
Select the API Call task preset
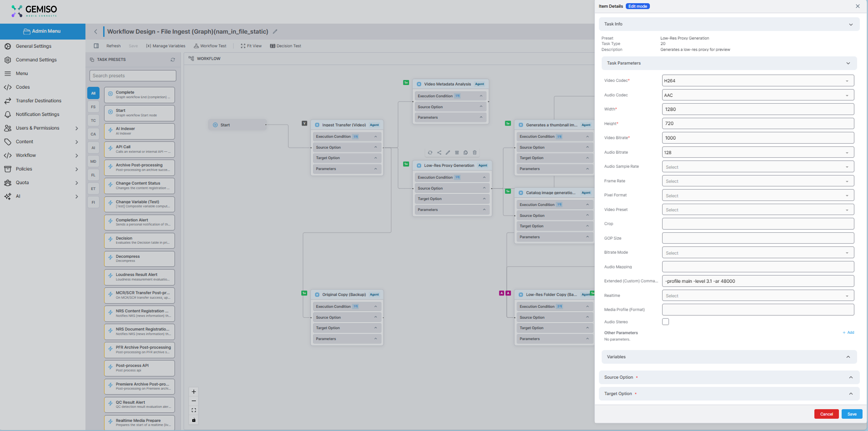[x=139, y=149]
